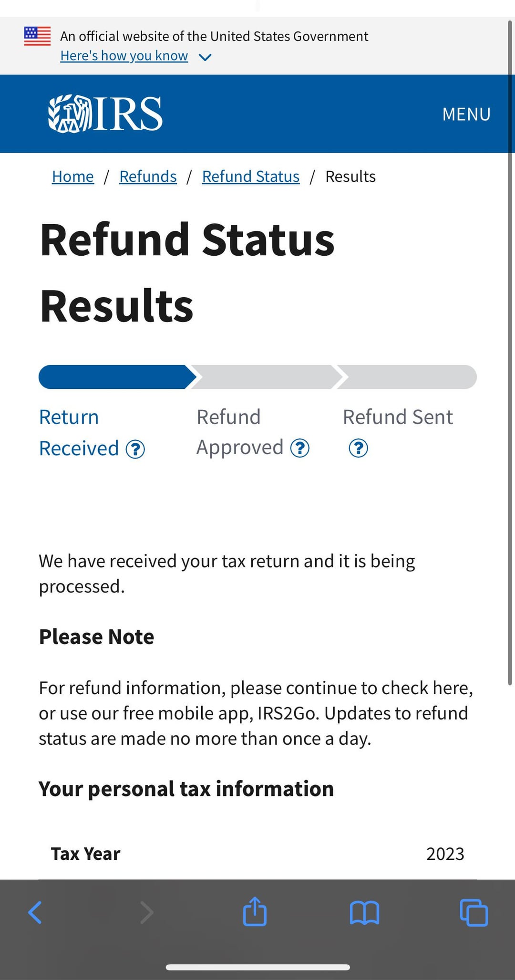Open Refund Status breadcrumb link
The image size is (515, 980).
click(x=250, y=177)
